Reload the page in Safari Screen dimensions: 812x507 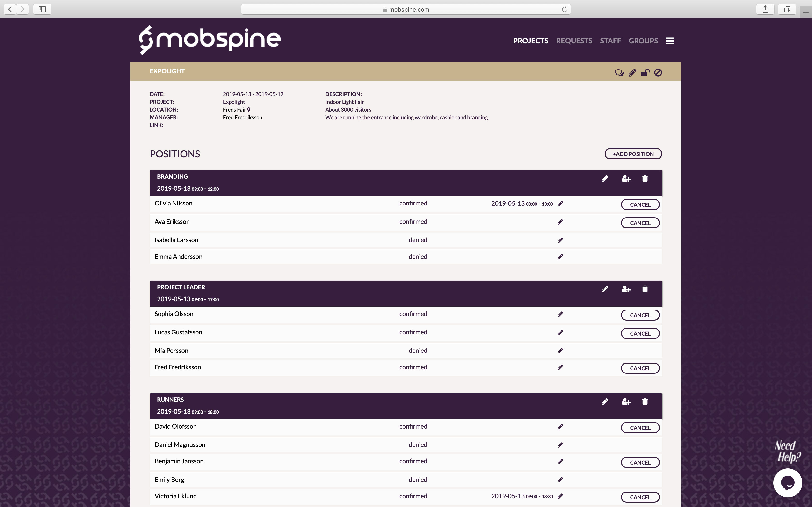(x=565, y=9)
